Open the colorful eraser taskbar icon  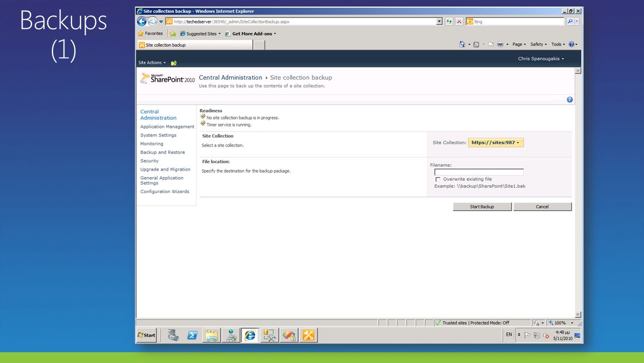[x=289, y=335]
